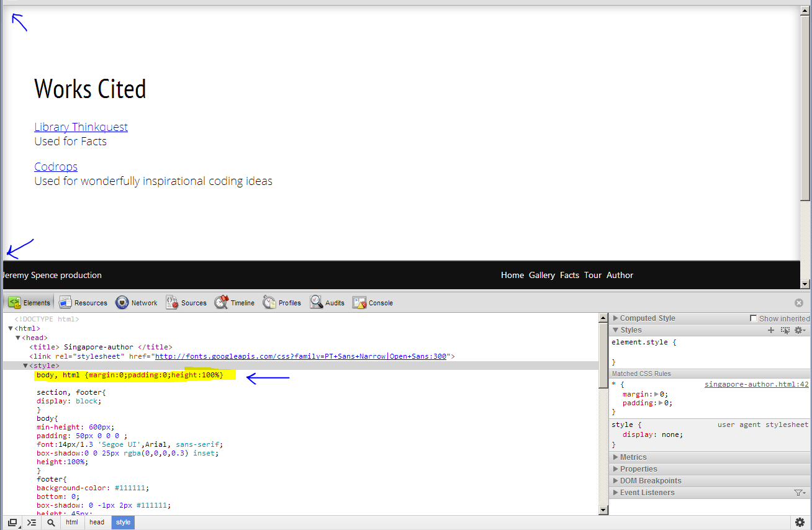Select html in the breadcrumb bar
Image resolution: width=812 pixels, height=530 pixels.
(x=72, y=523)
